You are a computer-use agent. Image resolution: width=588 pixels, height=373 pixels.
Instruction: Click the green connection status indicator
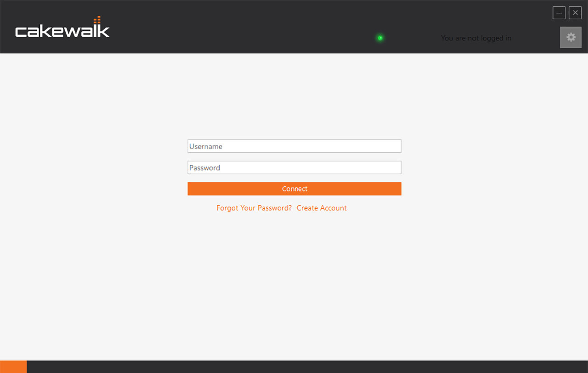pos(380,38)
